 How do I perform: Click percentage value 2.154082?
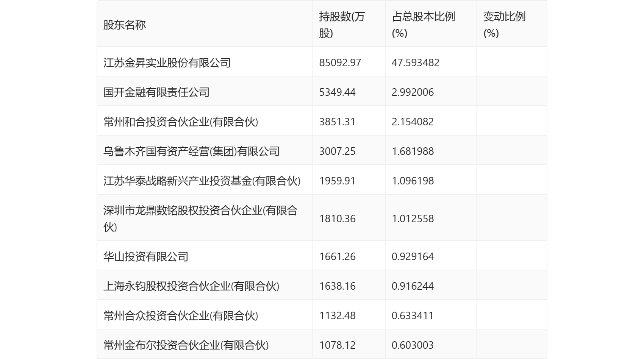point(413,122)
